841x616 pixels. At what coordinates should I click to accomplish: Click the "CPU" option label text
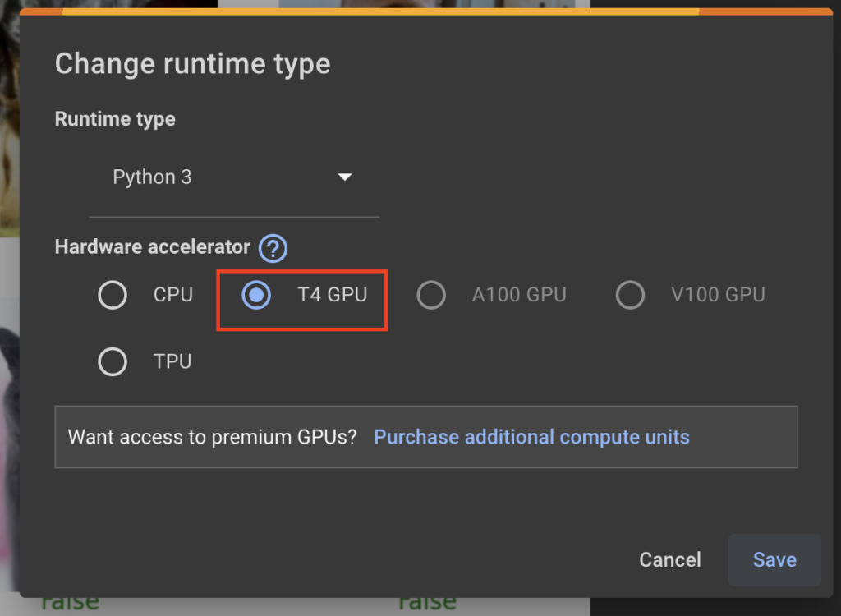(x=173, y=295)
